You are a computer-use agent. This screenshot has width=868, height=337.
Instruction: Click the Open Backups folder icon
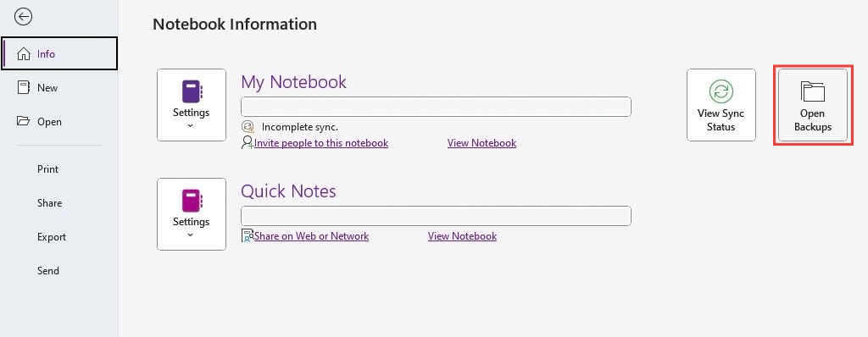(x=813, y=91)
